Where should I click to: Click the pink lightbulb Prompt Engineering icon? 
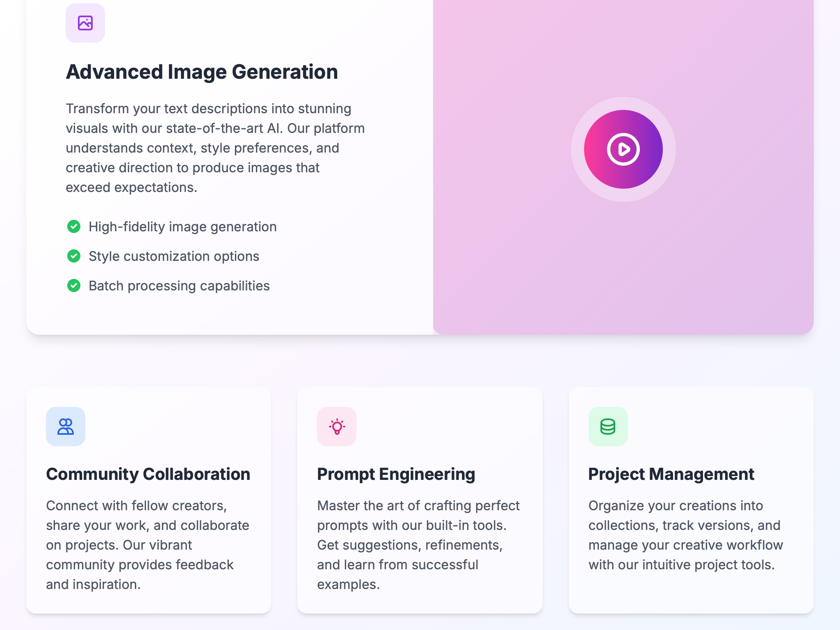pyautogui.click(x=336, y=427)
